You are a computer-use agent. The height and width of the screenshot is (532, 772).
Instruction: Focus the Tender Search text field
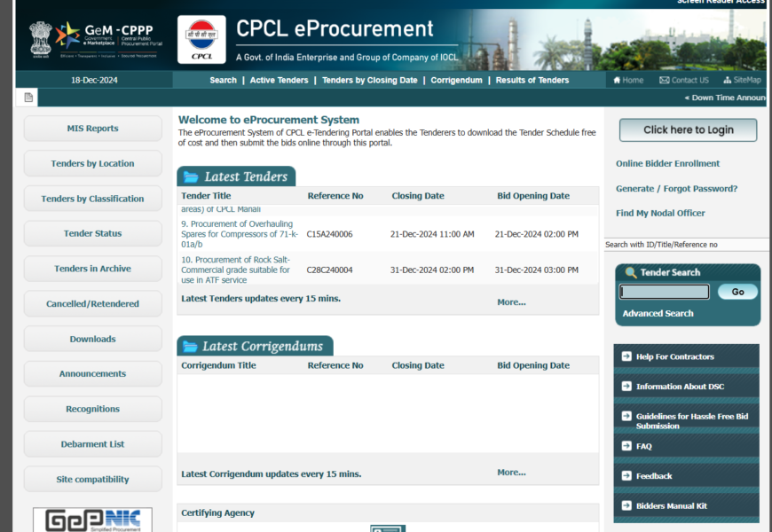click(x=664, y=292)
